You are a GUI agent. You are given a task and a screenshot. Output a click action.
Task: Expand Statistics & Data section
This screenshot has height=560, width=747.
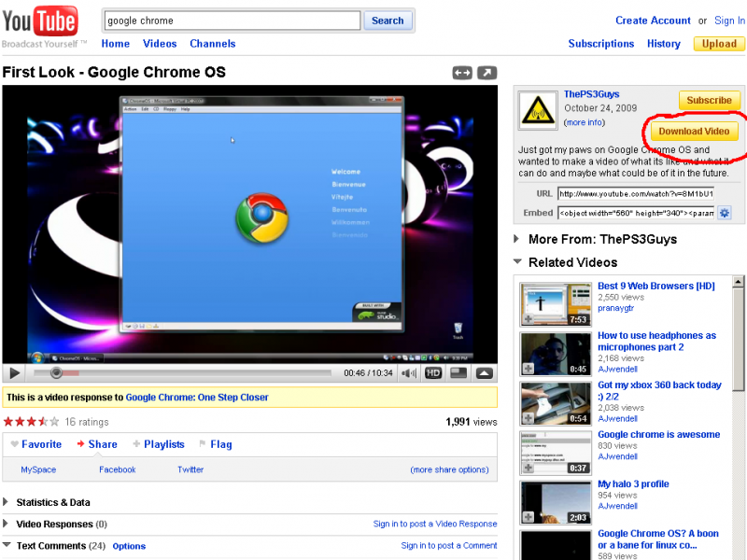(x=6, y=502)
